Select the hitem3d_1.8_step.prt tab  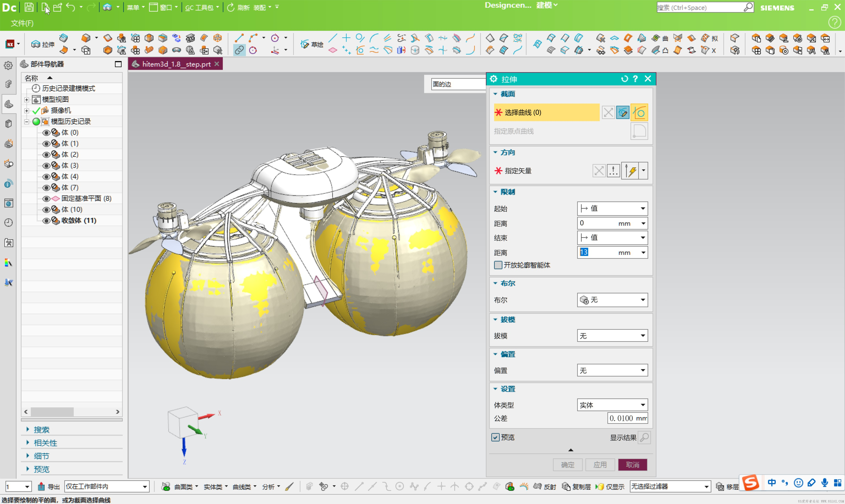point(176,64)
